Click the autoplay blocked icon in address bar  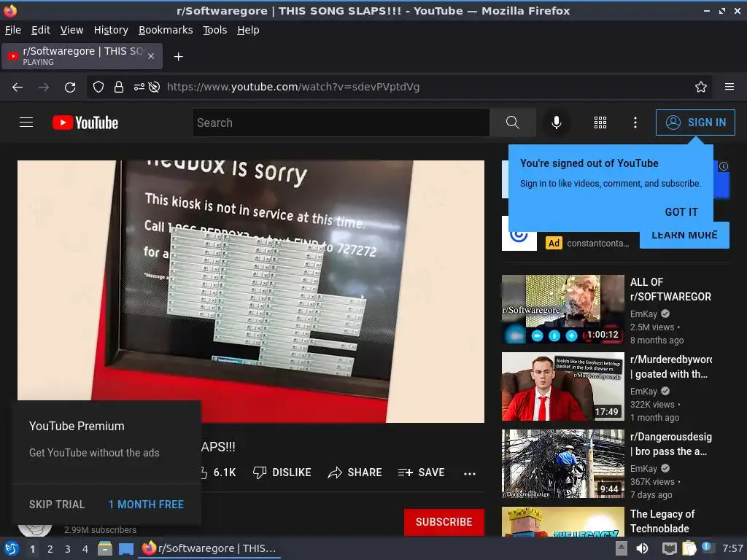[x=154, y=87]
